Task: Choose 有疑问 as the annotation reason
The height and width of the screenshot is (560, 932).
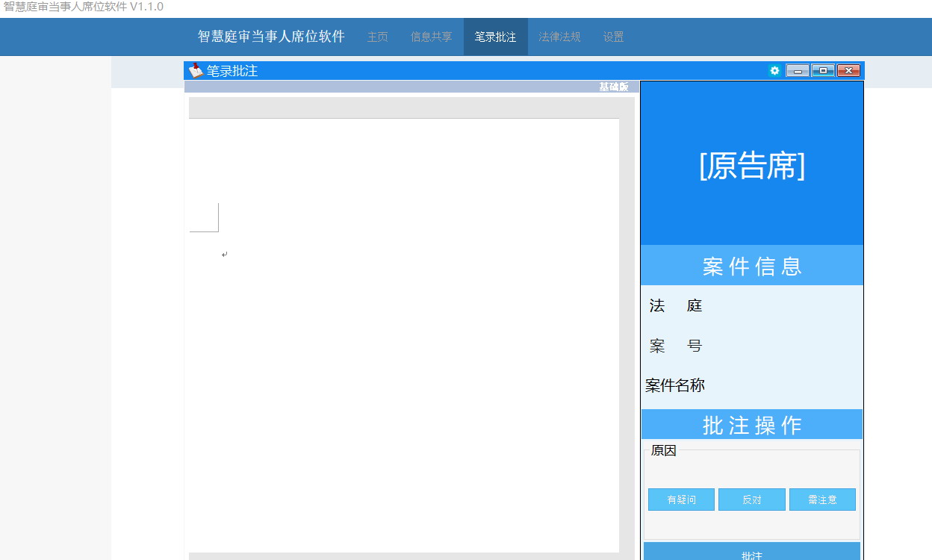Action: pos(681,500)
